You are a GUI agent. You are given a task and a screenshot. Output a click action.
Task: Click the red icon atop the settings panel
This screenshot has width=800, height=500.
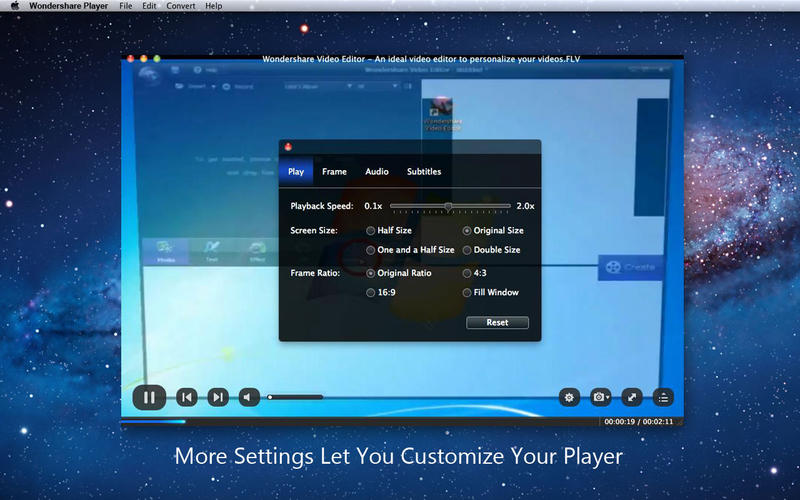288,148
